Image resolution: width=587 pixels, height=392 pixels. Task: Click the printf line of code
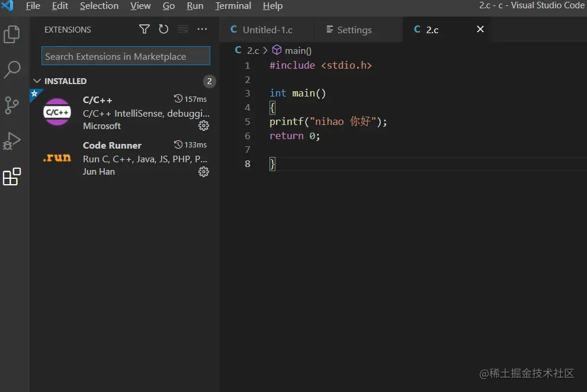328,121
